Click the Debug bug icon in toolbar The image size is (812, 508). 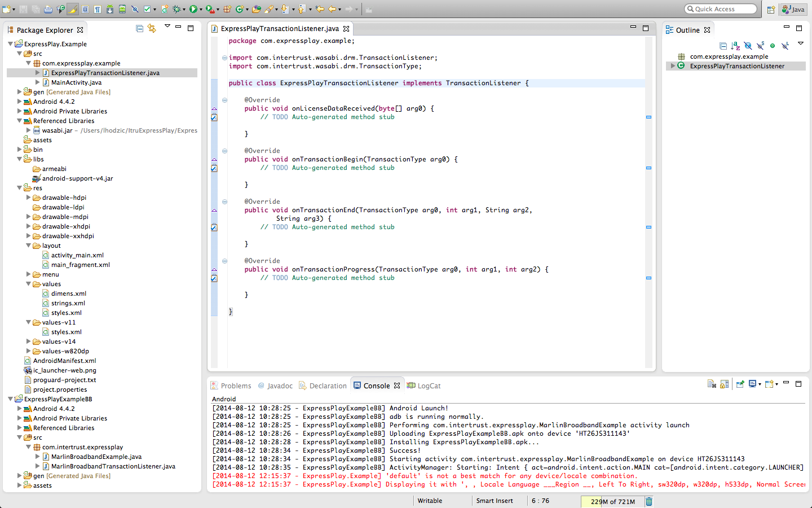pos(176,9)
